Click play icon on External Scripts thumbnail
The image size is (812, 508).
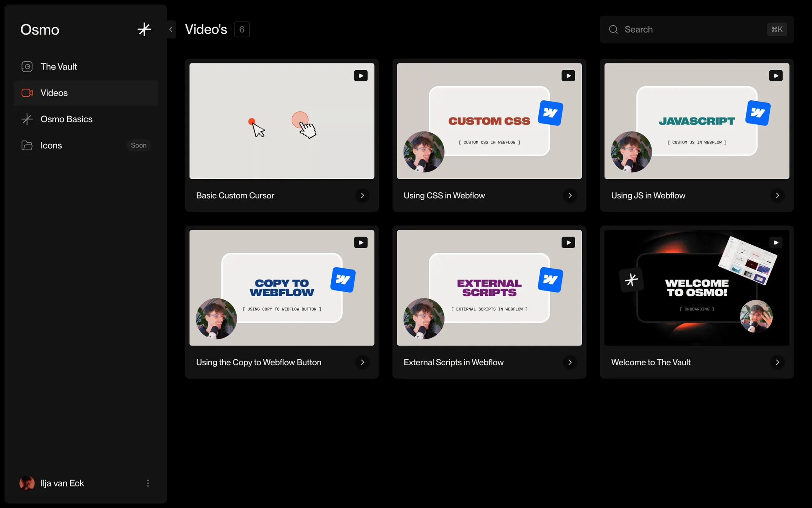568,243
